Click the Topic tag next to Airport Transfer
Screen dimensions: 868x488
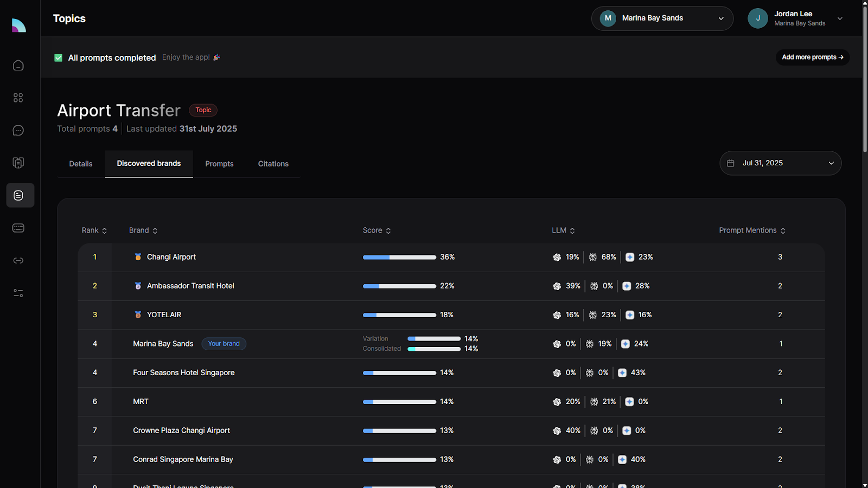[x=203, y=110]
